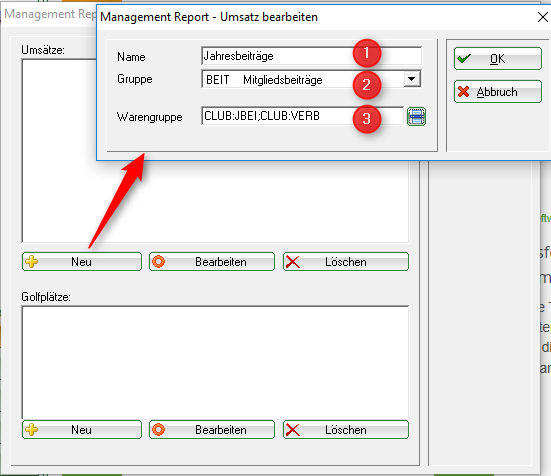Image resolution: width=551 pixels, height=476 pixels.
Task: Close the Umsatz bearbeiten dialog
Action: (543, 17)
